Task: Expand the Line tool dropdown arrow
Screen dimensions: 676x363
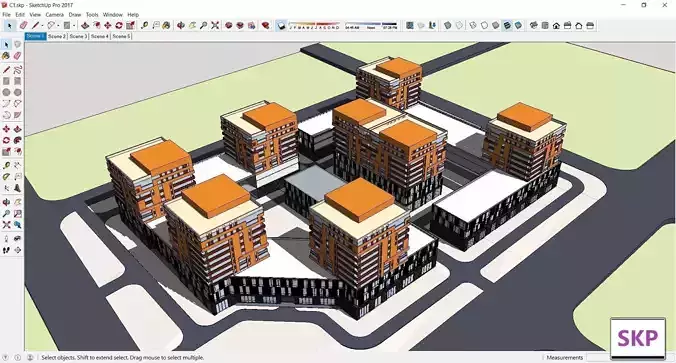Action: point(42,26)
